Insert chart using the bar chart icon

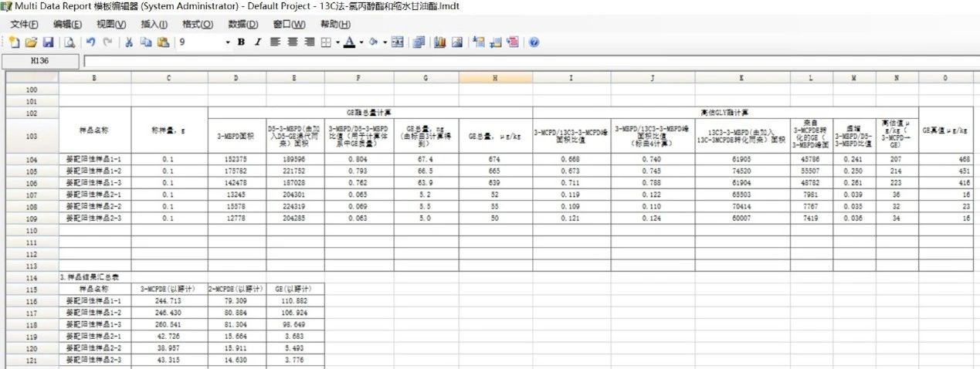[440, 42]
